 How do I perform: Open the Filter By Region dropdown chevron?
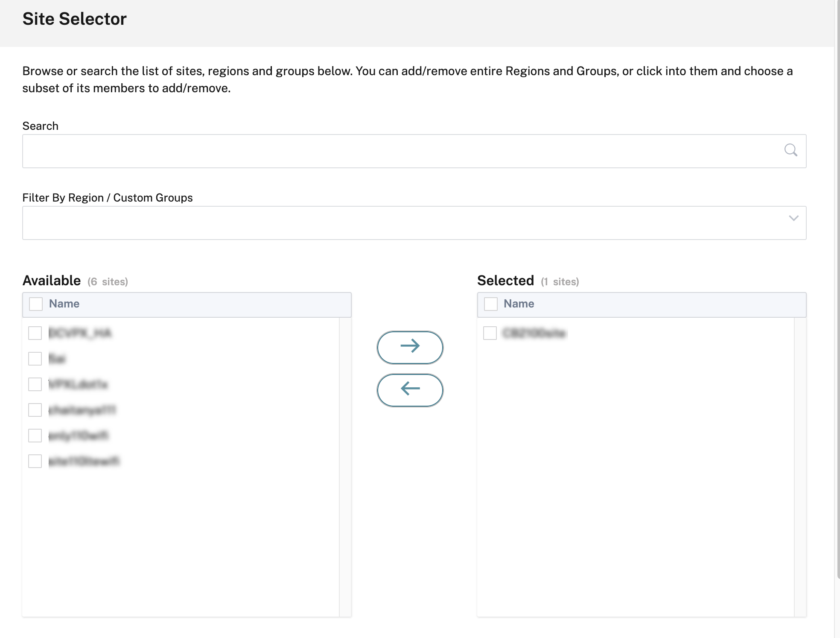coord(793,218)
